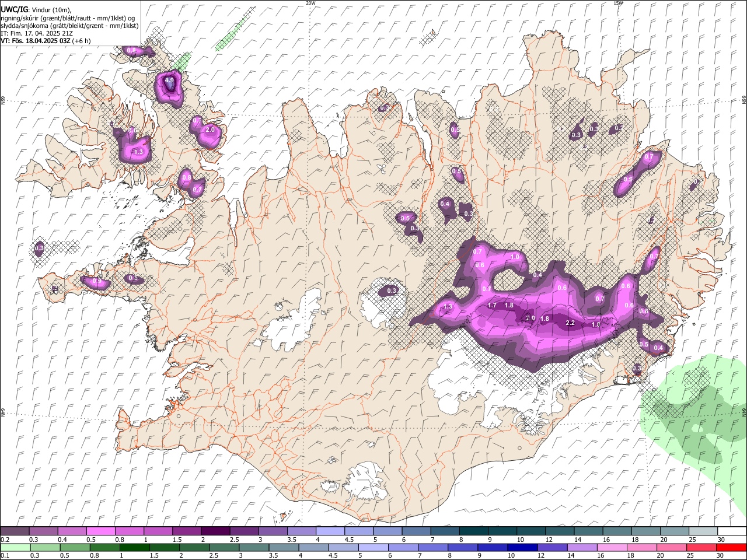
Task: Click the light pink 16–18 rain scale swatch
Action: pyautogui.click(x=612, y=547)
